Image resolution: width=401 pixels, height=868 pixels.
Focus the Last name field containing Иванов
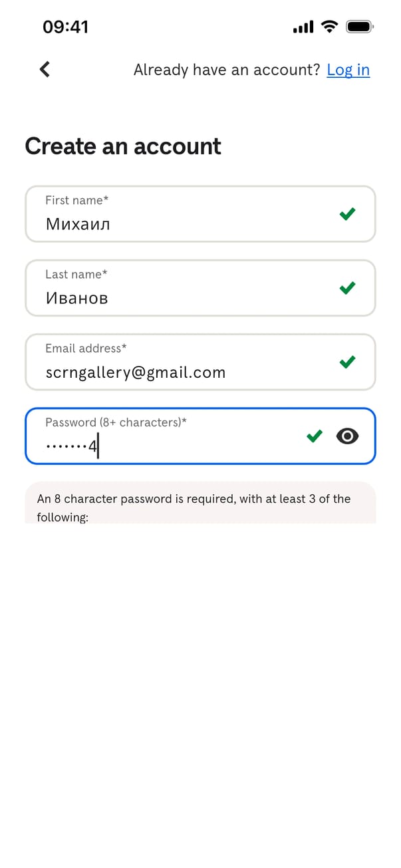pos(186,289)
